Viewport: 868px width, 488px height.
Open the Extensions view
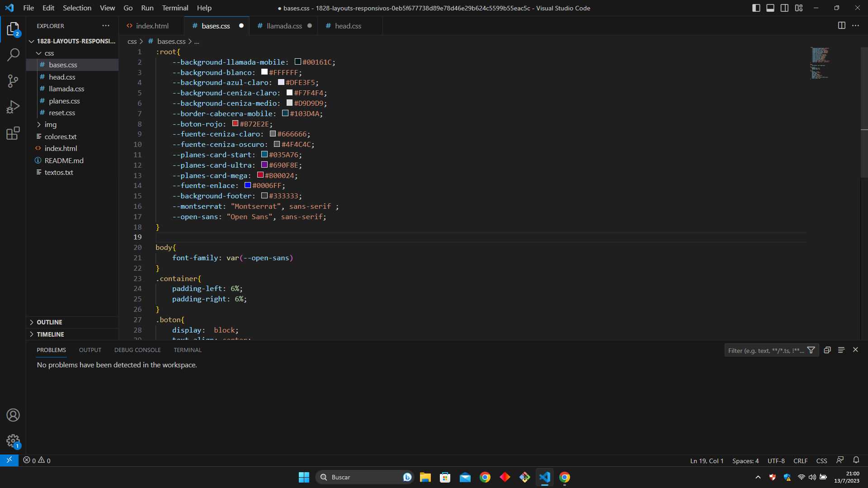(13, 133)
